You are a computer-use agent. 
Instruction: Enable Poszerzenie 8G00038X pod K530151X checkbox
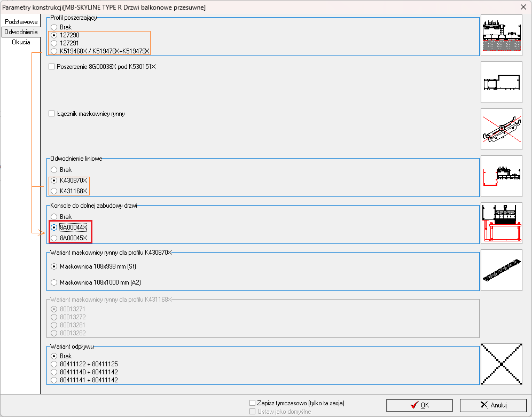pos(52,67)
